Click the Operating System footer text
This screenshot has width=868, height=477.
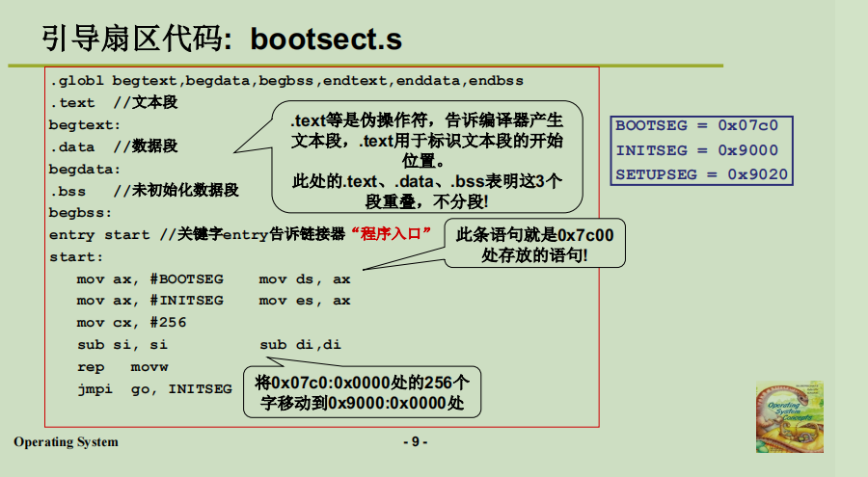pos(66,442)
